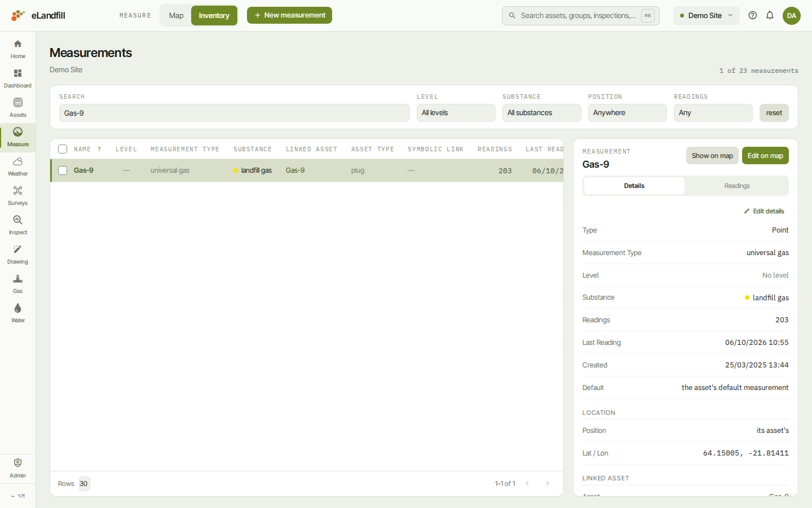The height and width of the screenshot is (508, 812).
Task: Open the Inspect magnifier icon
Action: point(17,220)
